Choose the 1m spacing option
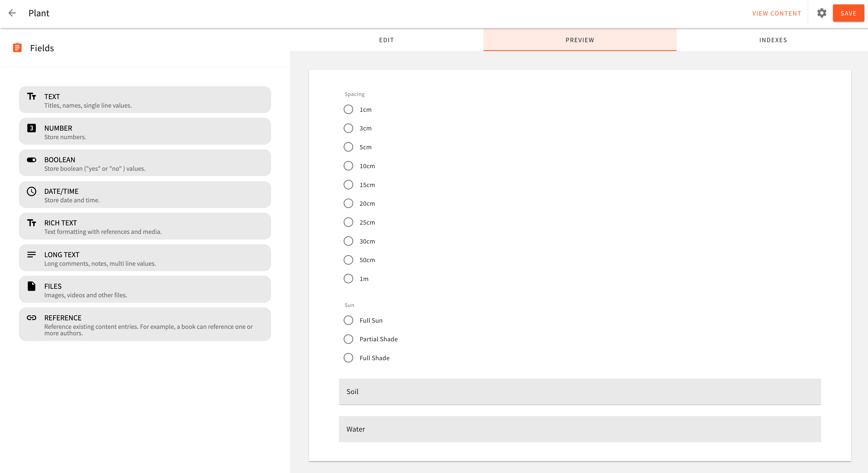 point(348,278)
